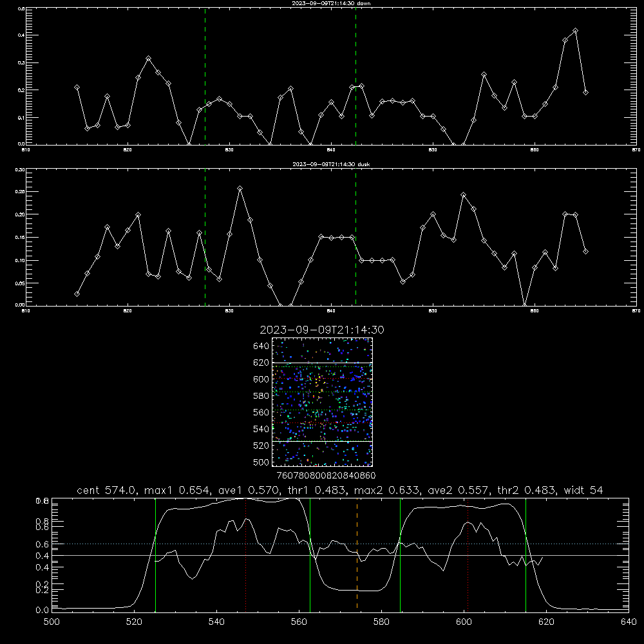Click the 'cent 574.0' value in stats line

coord(106,490)
